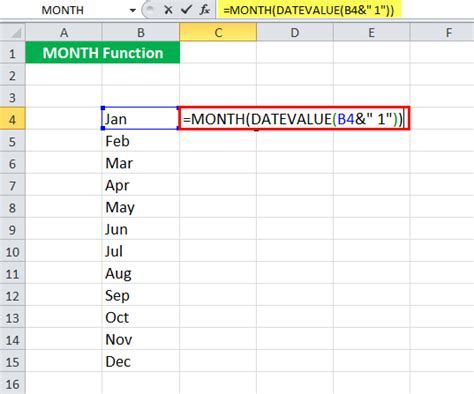Select column B header
Image resolution: width=474 pixels, height=394 pixels.
(141, 33)
